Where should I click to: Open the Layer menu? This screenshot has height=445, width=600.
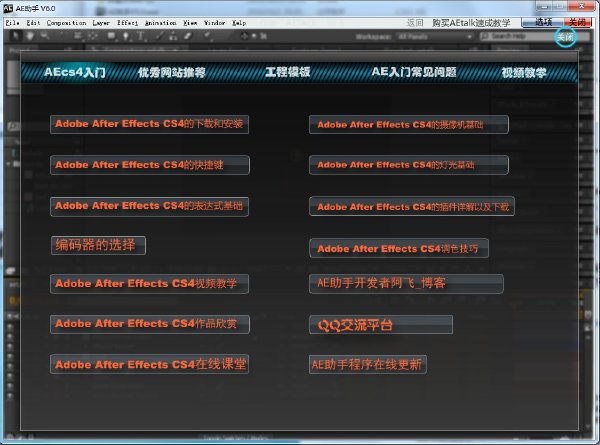coord(101,23)
